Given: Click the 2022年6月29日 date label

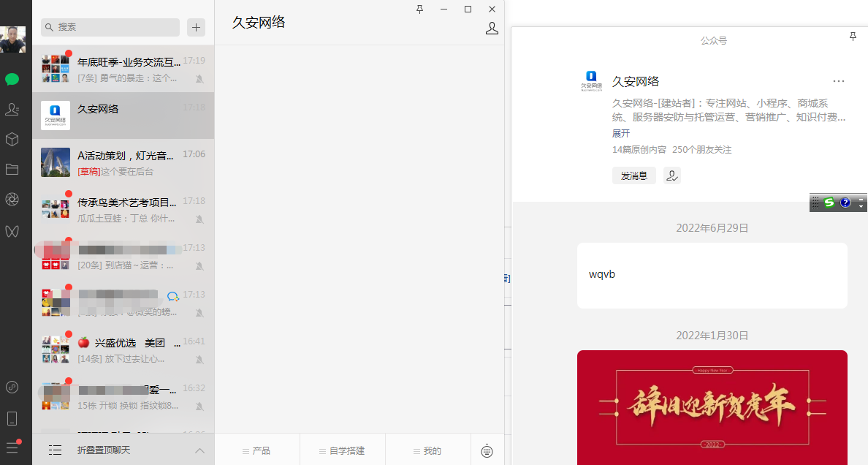Looking at the screenshot, I should tap(712, 228).
